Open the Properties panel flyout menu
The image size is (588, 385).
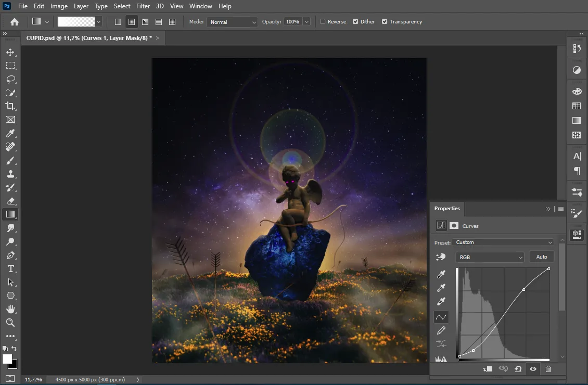[x=561, y=209]
